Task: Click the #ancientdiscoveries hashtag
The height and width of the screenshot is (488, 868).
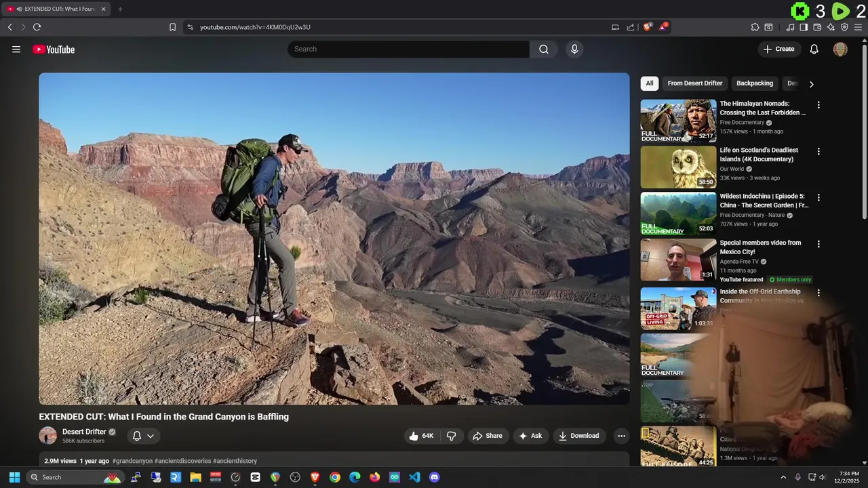Action: [x=183, y=461]
